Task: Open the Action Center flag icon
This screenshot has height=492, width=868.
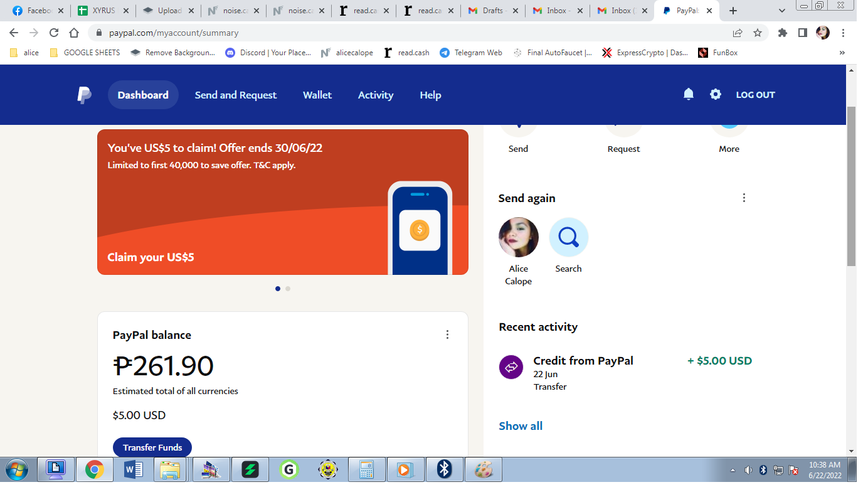Action: (793, 470)
